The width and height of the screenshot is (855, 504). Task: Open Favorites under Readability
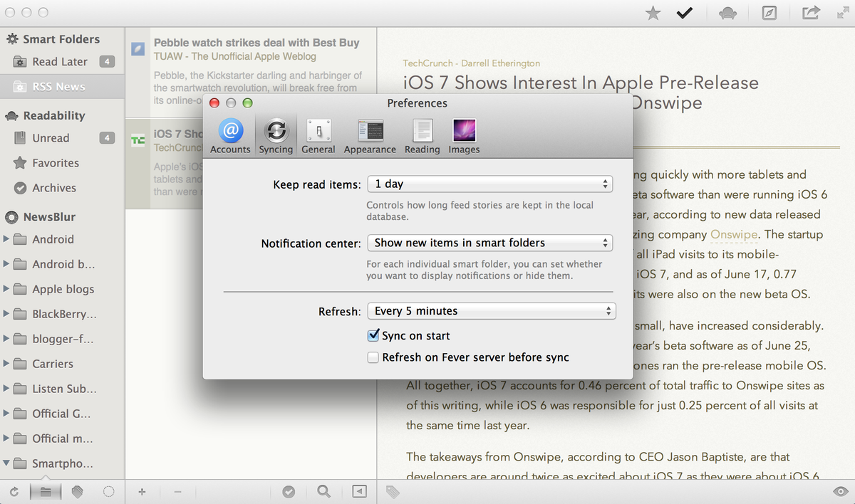coord(62,163)
